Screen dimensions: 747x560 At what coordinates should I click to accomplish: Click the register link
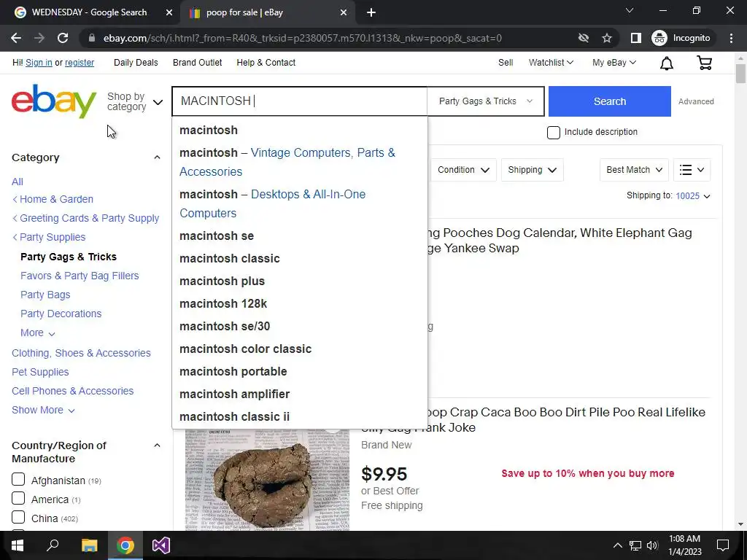[80, 63]
